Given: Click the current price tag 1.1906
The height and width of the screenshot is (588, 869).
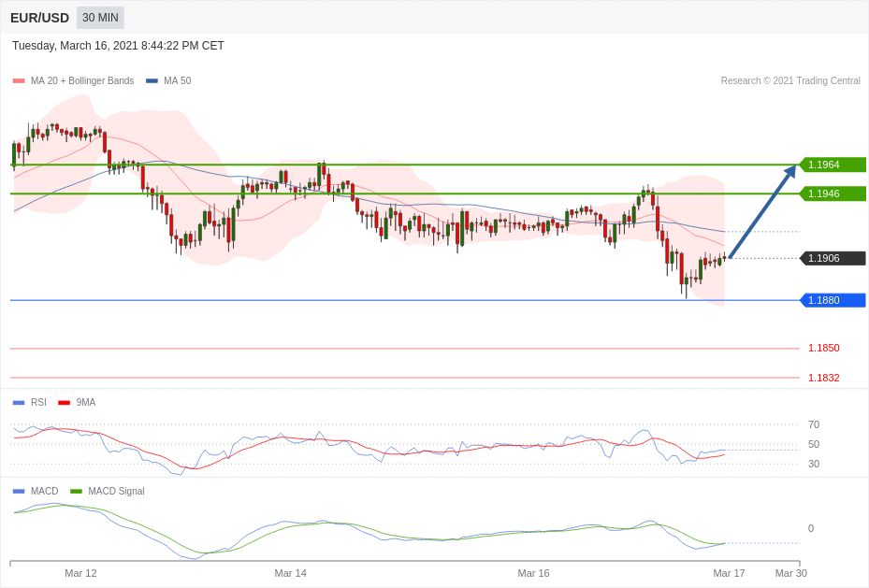Looking at the screenshot, I should click(x=833, y=258).
